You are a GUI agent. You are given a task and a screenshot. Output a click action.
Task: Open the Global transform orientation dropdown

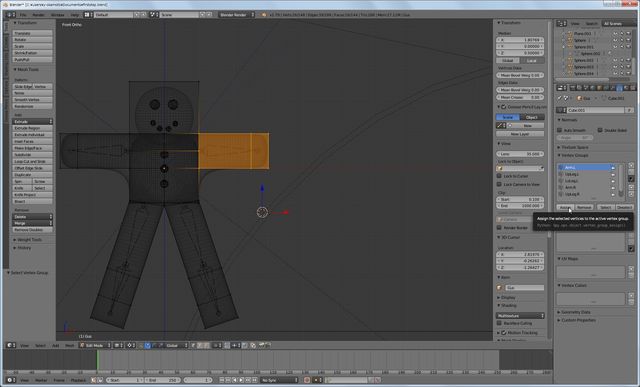177,345
